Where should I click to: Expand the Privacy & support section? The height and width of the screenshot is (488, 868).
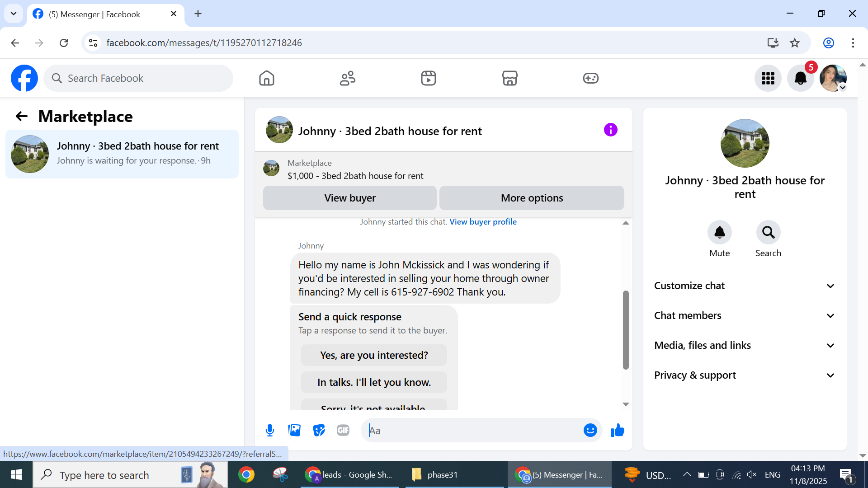coord(745,375)
